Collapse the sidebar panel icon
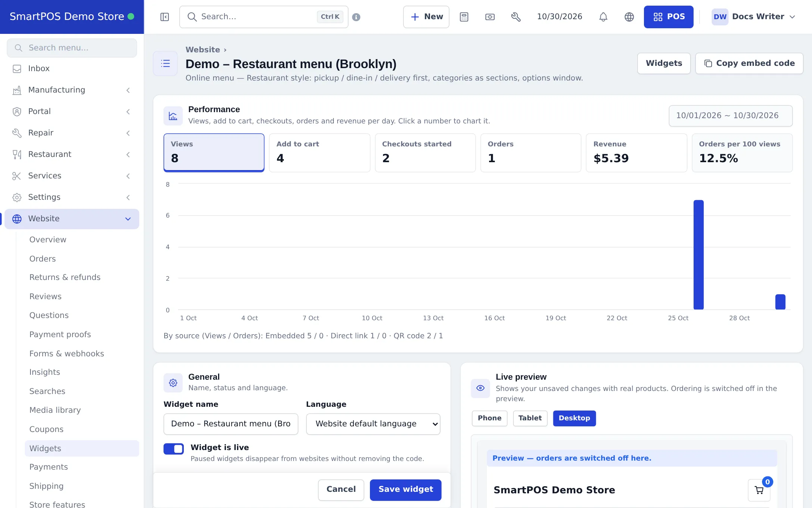Image resolution: width=812 pixels, height=508 pixels. coord(165,17)
